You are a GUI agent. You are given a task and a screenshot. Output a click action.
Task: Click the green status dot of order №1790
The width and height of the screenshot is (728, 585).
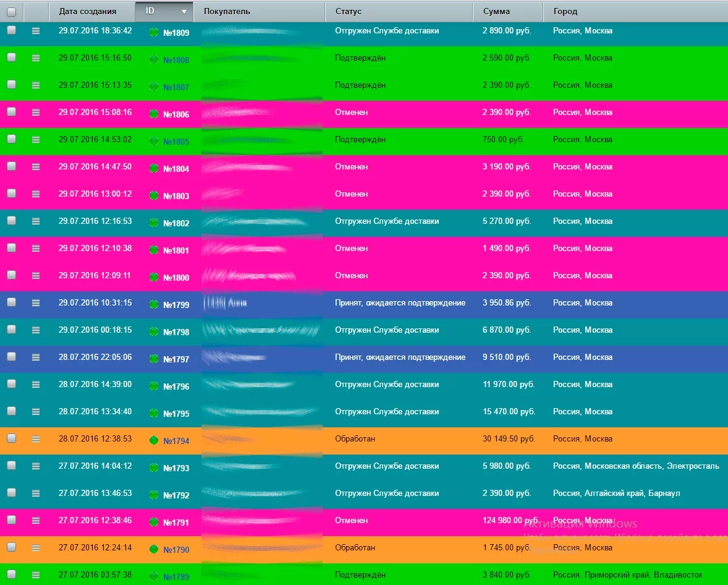(154, 549)
